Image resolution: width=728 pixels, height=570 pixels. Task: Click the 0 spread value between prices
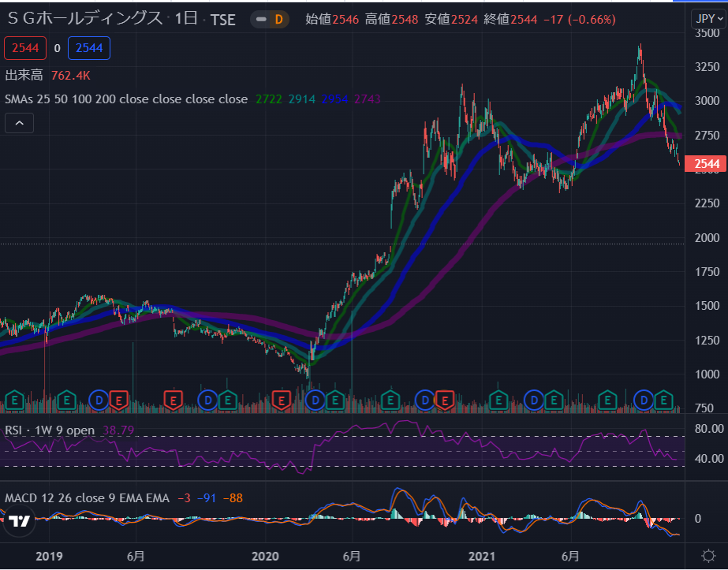[57, 48]
